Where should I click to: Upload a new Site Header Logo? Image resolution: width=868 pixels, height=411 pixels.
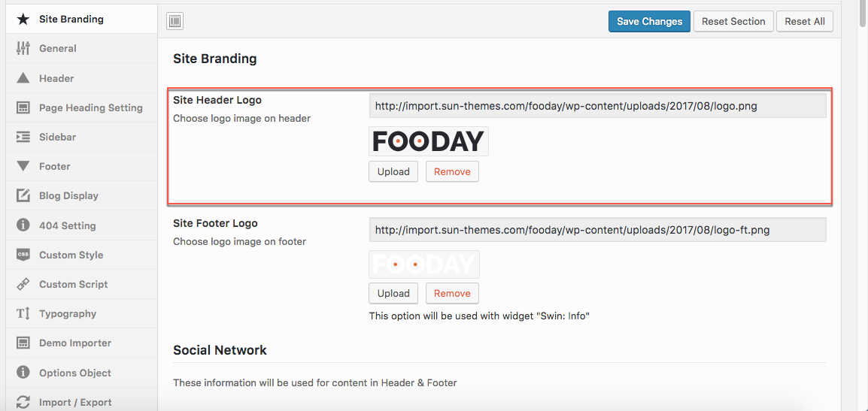coord(393,171)
